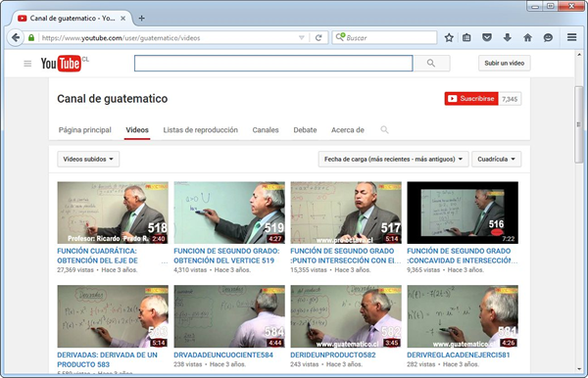Open video thumbnail numbered 517
The image size is (588, 378).
tap(346, 213)
